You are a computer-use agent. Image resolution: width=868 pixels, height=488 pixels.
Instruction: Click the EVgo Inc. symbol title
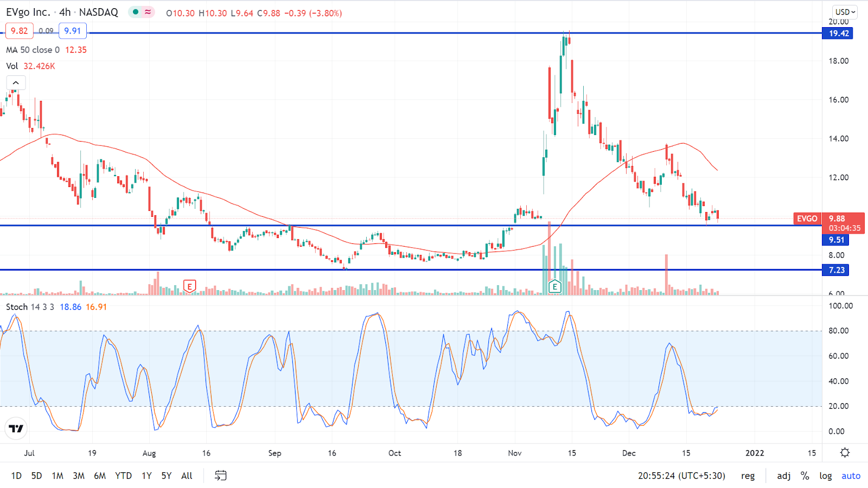click(28, 12)
